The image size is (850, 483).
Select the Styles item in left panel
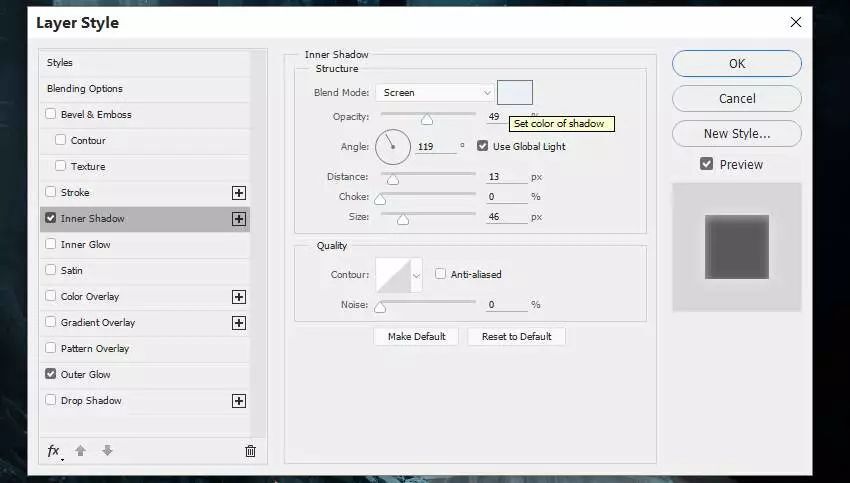click(x=60, y=63)
